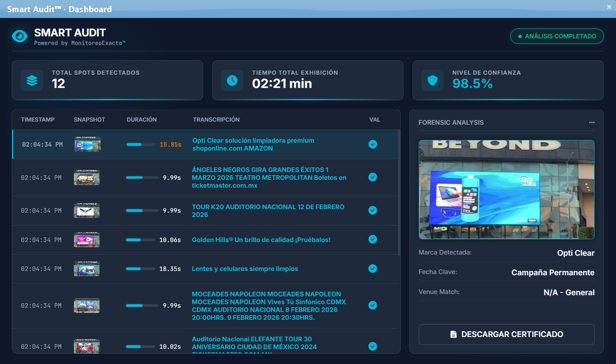Click the Análisis Completado status badge
Viewport: 616px width, 364px height.
[557, 36]
